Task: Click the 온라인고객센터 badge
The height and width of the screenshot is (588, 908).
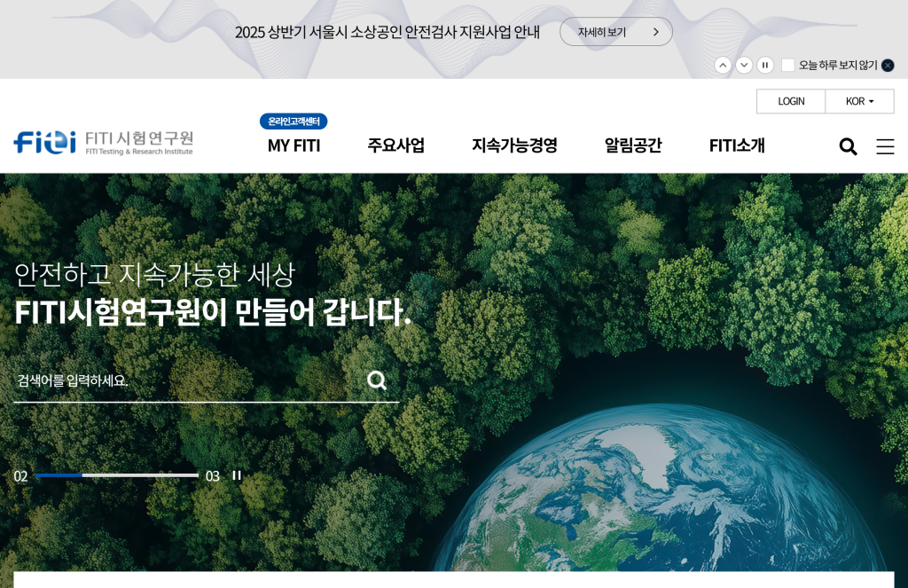Action: point(294,122)
